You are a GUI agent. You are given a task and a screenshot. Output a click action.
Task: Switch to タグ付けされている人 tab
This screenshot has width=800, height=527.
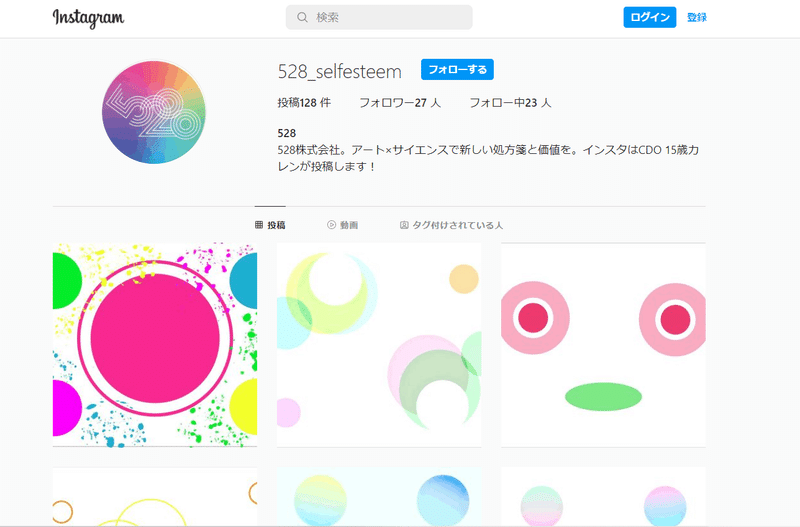[452, 225]
